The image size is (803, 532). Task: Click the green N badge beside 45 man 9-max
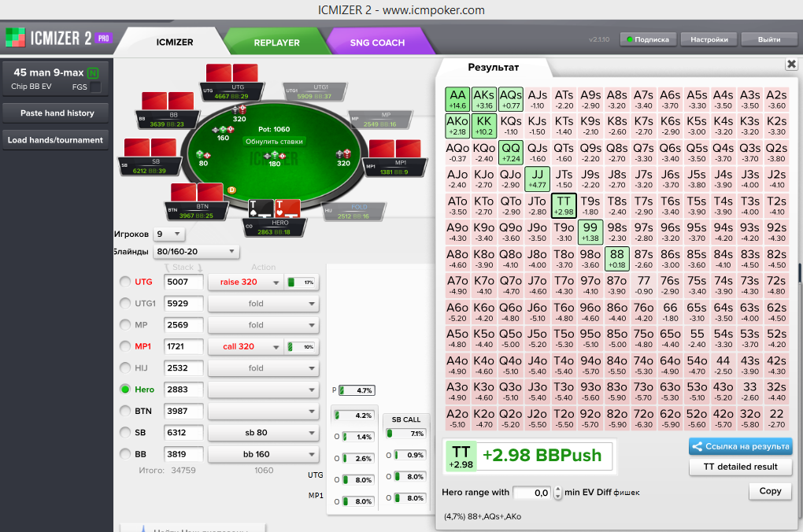pos(93,72)
